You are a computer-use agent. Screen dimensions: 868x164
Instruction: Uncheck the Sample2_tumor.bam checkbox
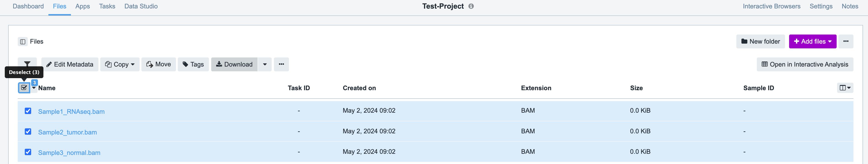coord(28,131)
